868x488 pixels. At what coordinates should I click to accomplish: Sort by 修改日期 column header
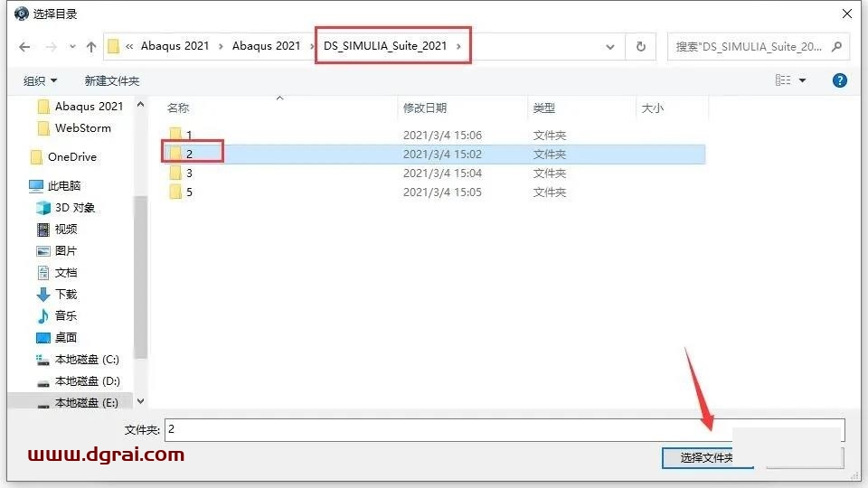click(425, 108)
